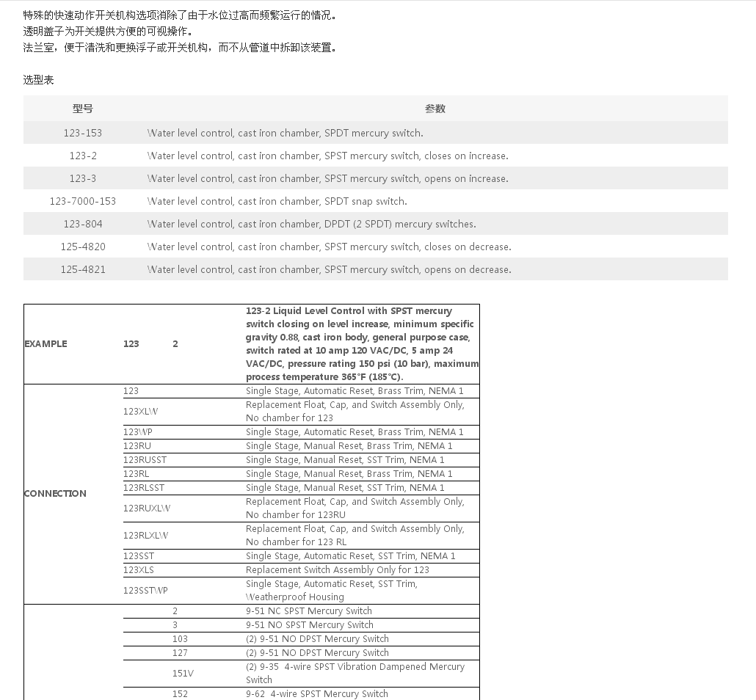This screenshot has width=756, height=700.
Task: Click the 'CONNECTION' label cell
Action: pos(55,493)
